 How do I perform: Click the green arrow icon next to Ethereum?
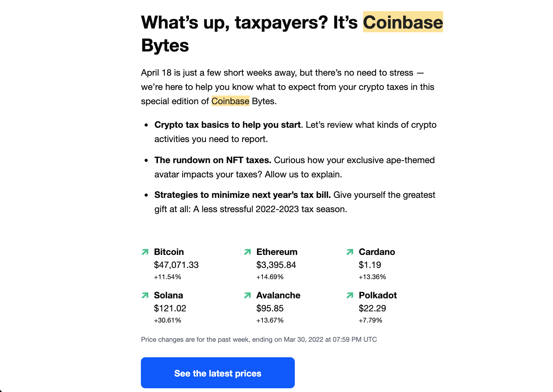pos(247,252)
